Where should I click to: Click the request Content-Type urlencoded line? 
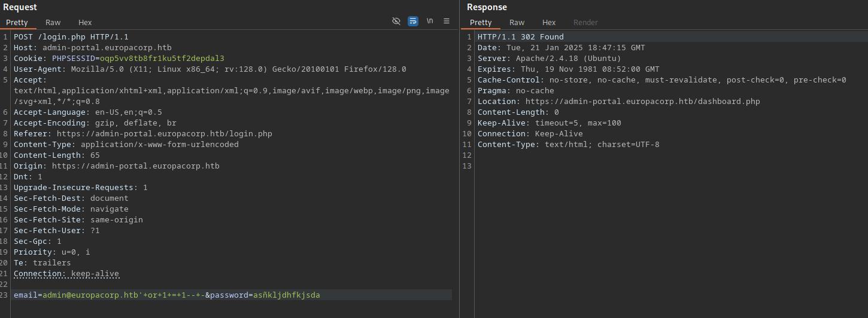[x=126, y=144]
